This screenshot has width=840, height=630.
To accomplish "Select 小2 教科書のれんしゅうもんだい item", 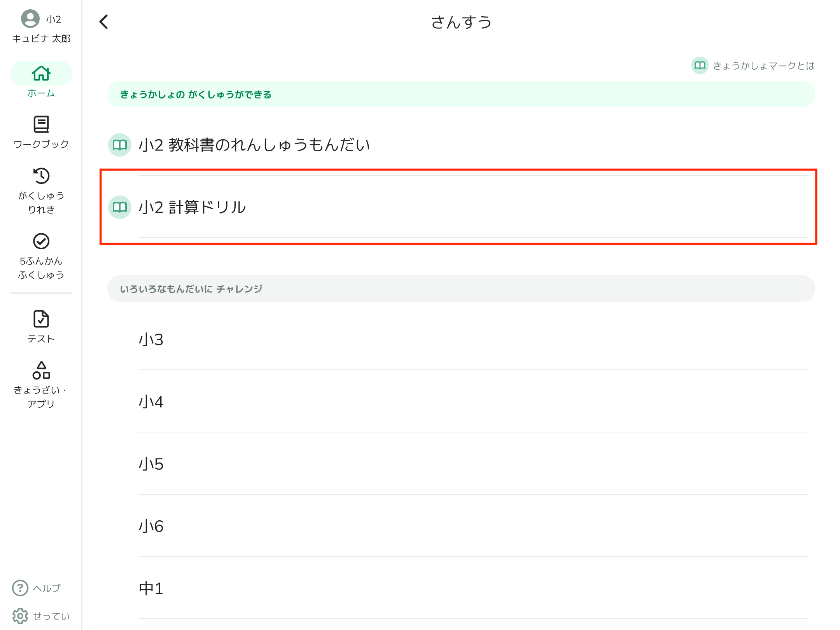I will tap(254, 145).
